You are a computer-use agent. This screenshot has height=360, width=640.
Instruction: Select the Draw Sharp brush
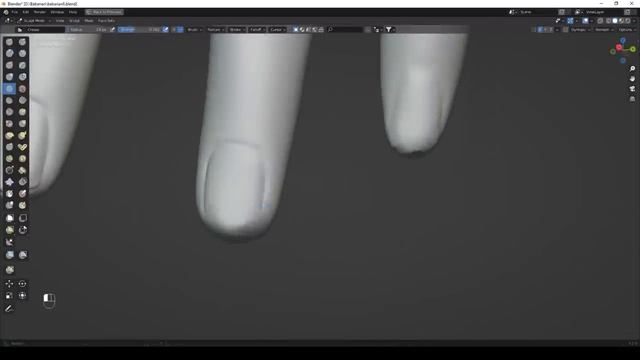click(22, 42)
